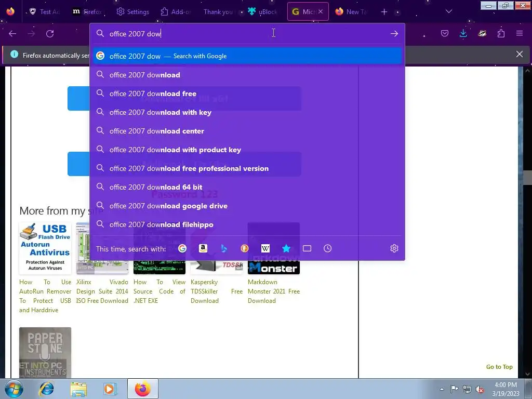Choose 'office 2007 download google drive'
This screenshot has height=399, width=532.
pos(247,206)
